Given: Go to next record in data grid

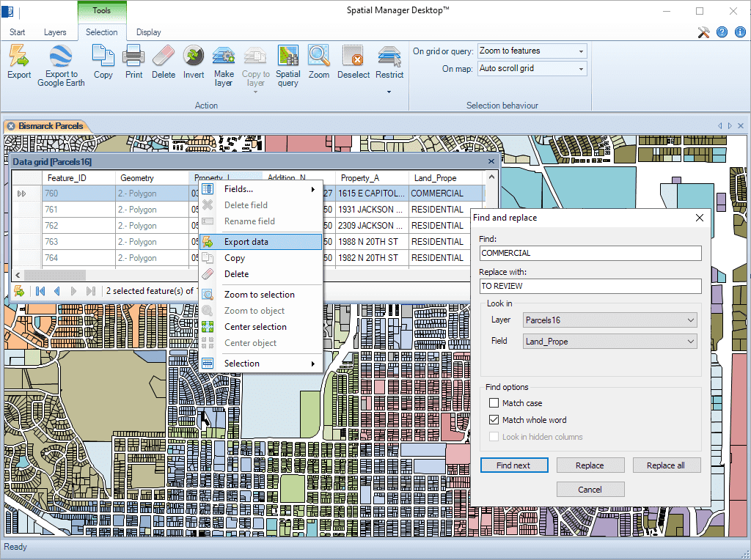Looking at the screenshot, I should (73, 291).
